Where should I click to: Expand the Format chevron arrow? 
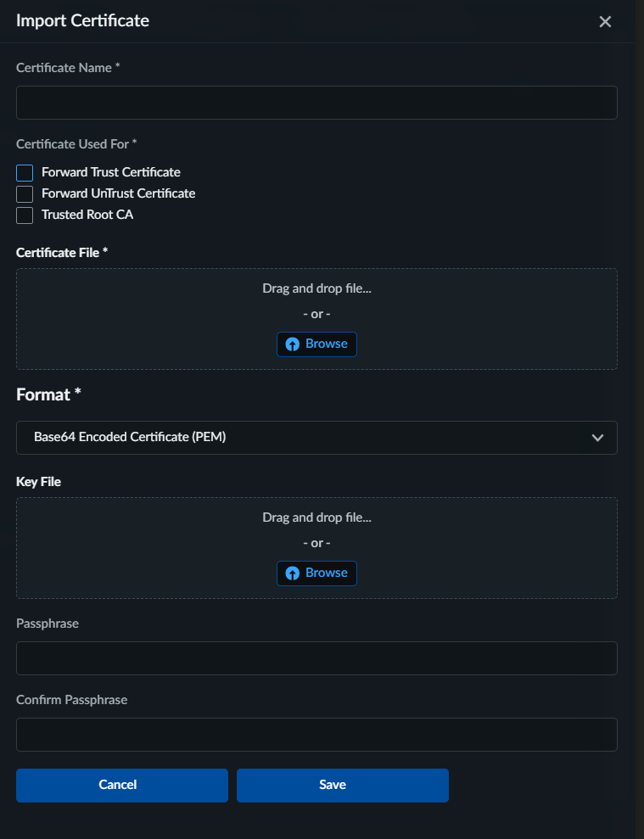point(597,438)
